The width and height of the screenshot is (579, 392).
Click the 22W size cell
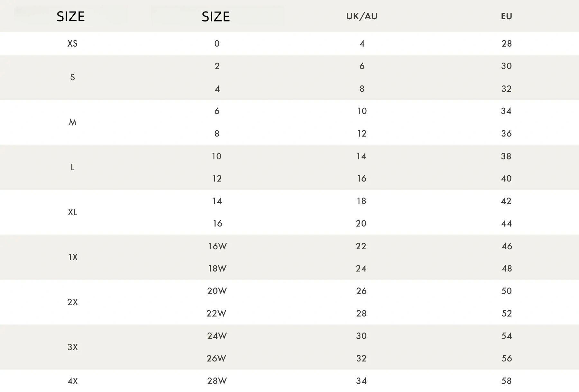point(216,314)
